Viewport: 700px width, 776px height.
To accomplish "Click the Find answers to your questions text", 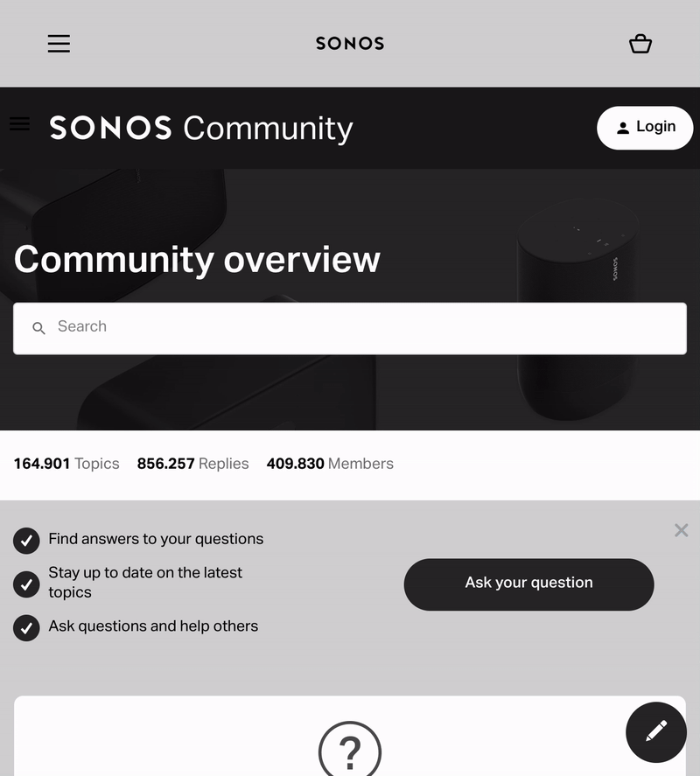I will click(x=156, y=539).
